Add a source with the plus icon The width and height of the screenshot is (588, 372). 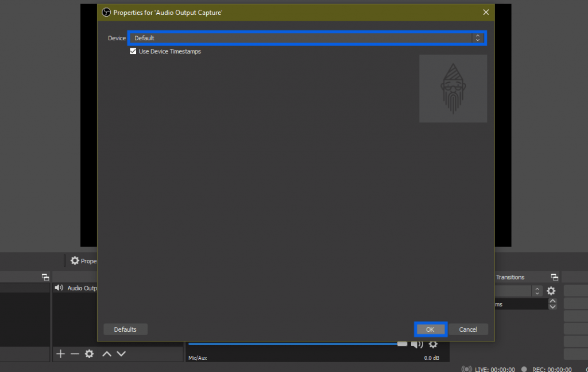coord(60,354)
